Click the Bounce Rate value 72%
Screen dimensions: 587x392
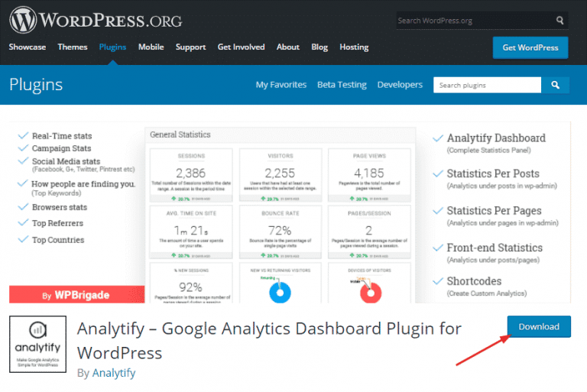(280, 230)
